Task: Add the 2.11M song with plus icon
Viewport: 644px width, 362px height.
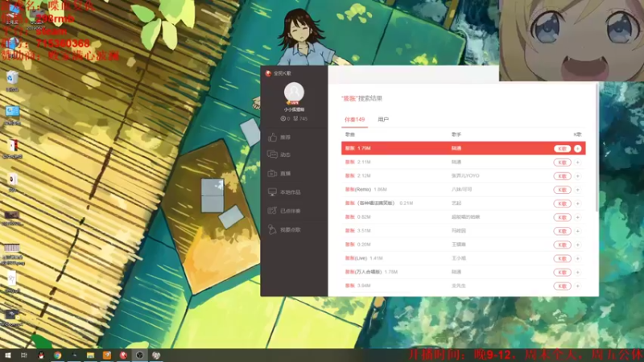Action: pos(577,162)
